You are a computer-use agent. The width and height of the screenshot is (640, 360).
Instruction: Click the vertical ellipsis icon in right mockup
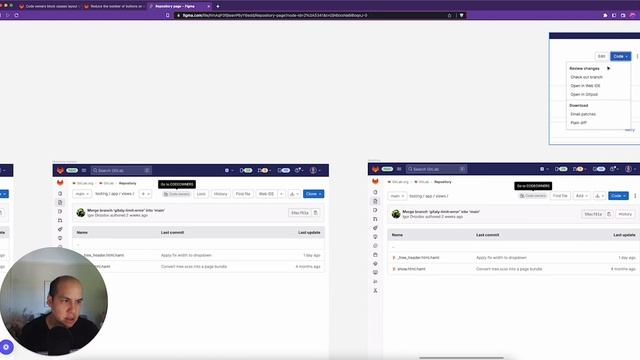point(635,196)
